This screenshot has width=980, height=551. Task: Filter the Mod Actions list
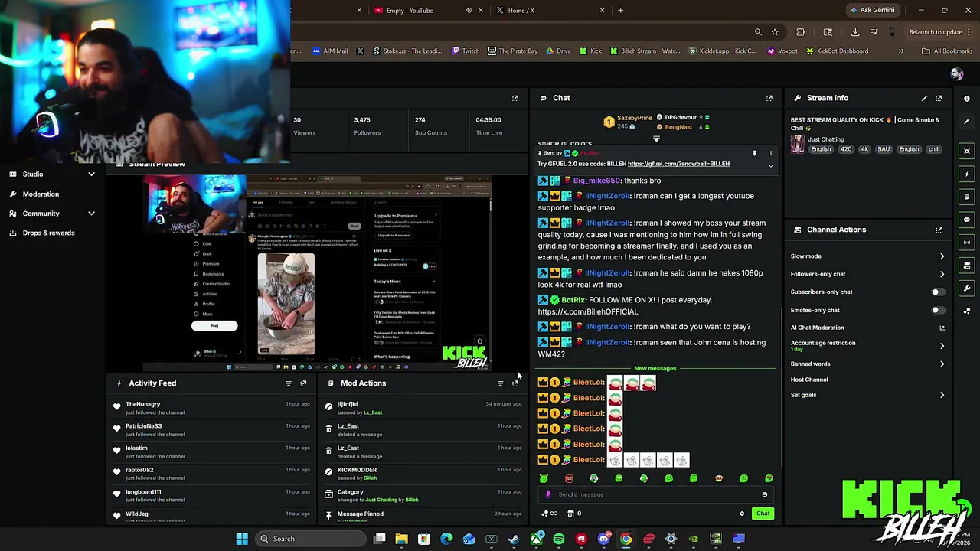[x=500, y=383]
